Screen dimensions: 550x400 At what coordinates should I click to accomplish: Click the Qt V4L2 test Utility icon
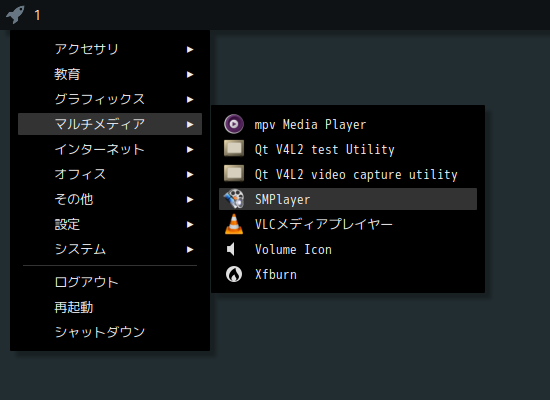(234, 149)
